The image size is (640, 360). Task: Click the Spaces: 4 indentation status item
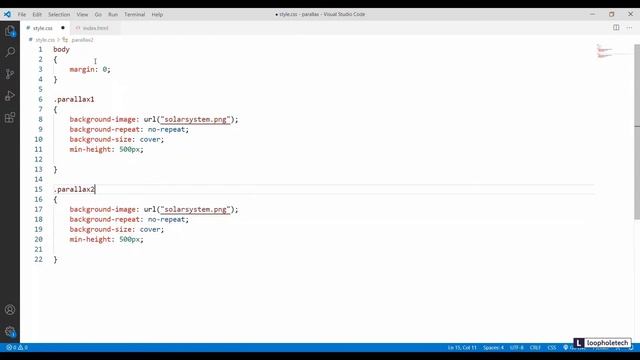tap(493, 347)
